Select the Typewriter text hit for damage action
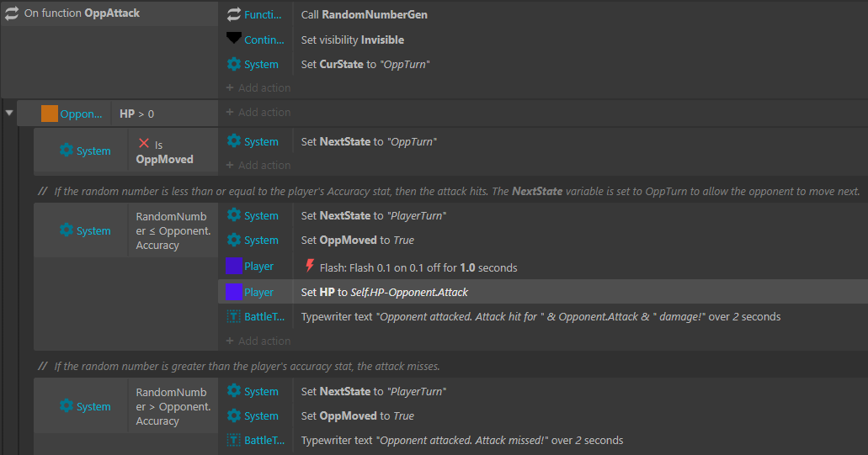This screenshot has height=455, width=868. [541, 317]
